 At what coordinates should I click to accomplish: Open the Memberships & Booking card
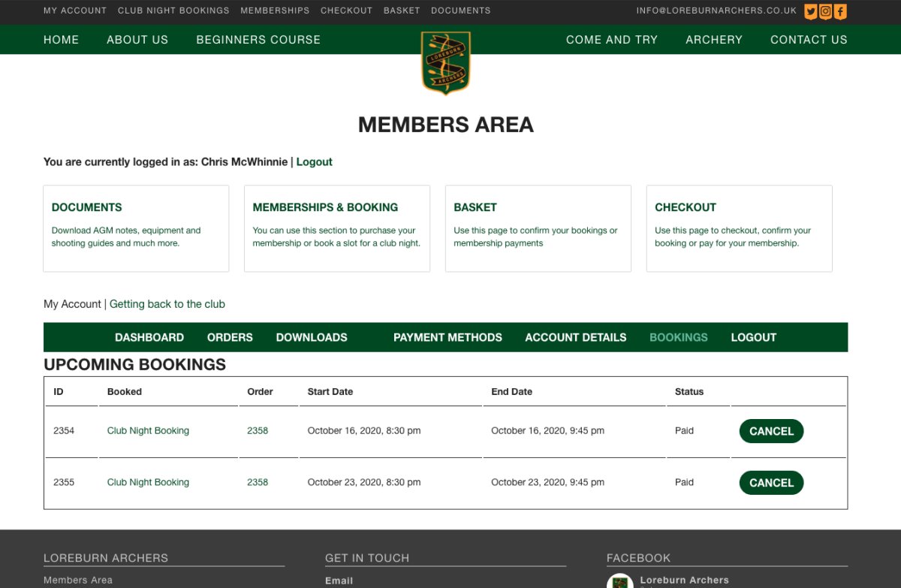[x=337, y=228]
